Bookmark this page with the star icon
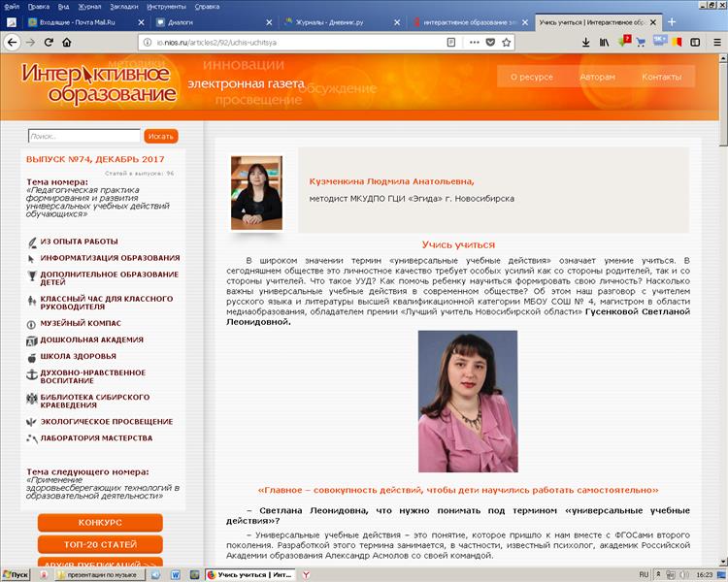 (506, 43)
